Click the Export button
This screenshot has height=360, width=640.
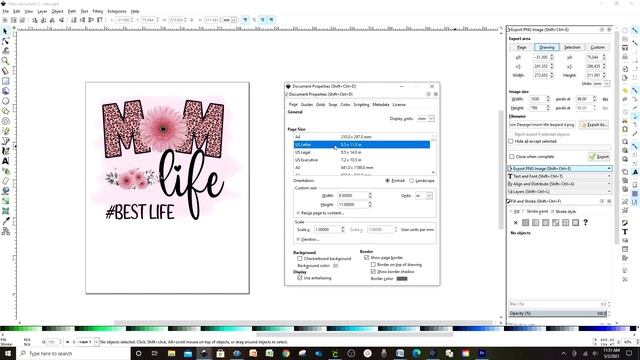[599, 157]
